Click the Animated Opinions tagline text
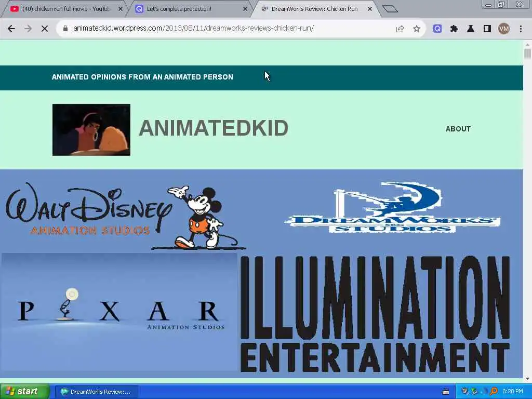This screenshot has height=399, width=532. 142,77
